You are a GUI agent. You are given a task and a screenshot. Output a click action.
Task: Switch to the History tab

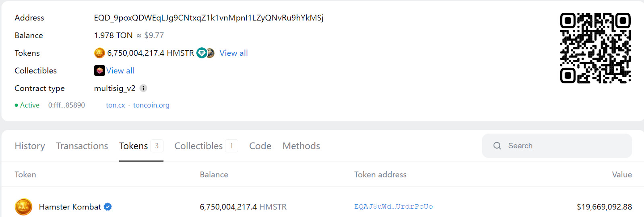point(30,146)
